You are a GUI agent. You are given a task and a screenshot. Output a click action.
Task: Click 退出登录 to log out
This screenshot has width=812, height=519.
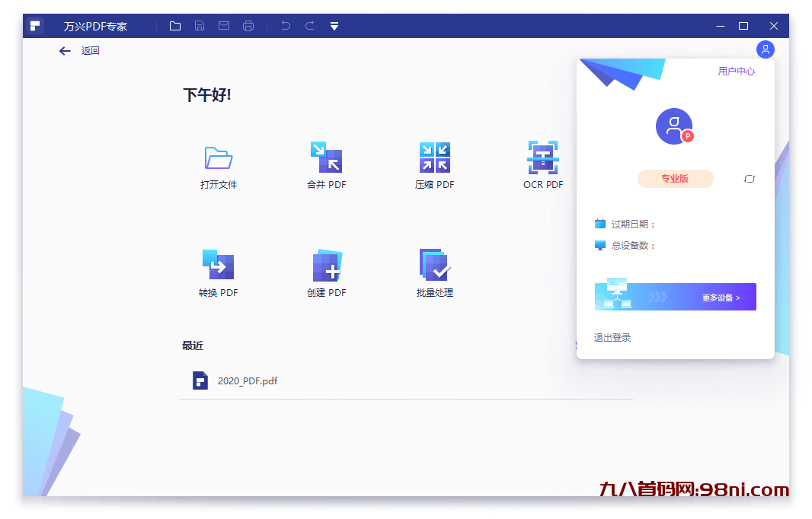(x=612, y=337)
